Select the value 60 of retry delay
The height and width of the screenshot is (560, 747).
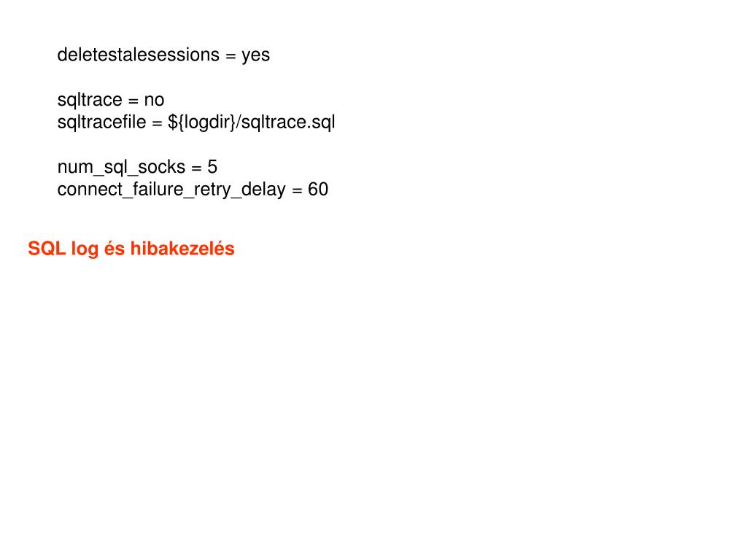pos(318,190)
